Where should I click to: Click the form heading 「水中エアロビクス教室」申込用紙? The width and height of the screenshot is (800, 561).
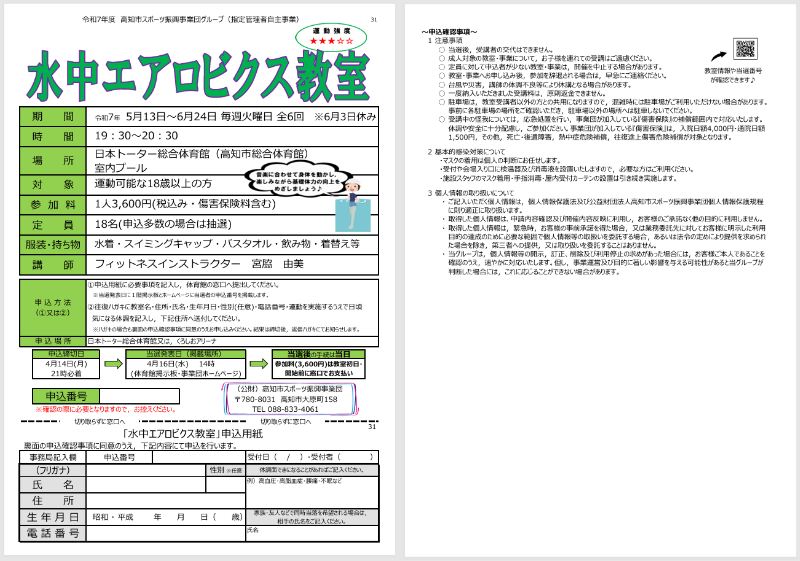(193, 434)
